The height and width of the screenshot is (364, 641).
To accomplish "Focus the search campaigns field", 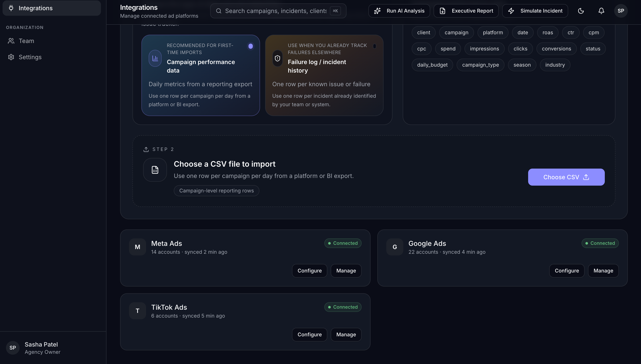I will pyautogui.click(x=278, y=11).
